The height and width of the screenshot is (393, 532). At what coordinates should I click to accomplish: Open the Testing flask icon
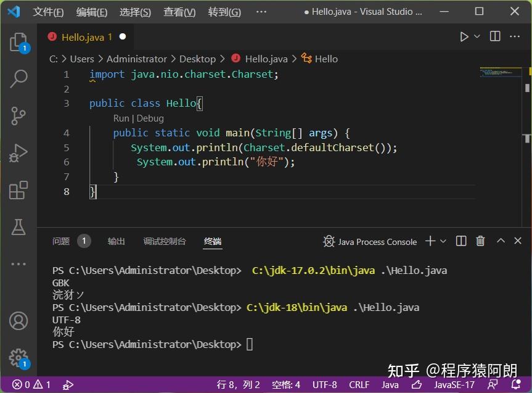click(x=18, y=227)
